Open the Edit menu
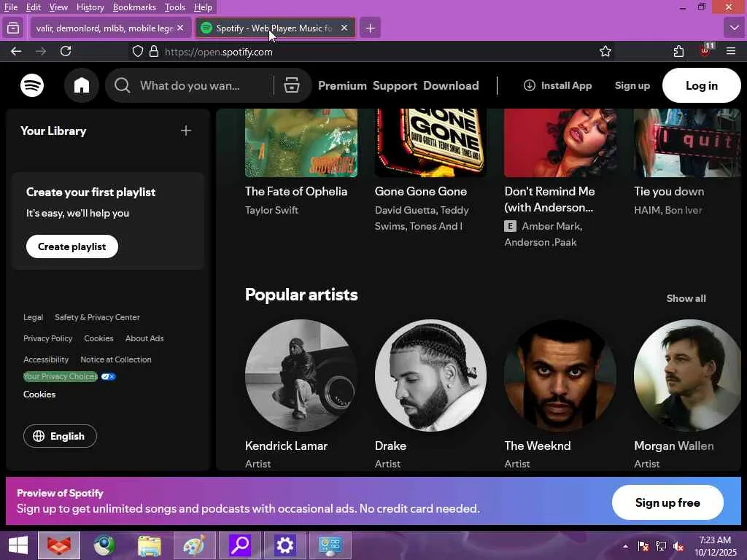747x560 pixels. pyautogui.click(x=34, y=7)
